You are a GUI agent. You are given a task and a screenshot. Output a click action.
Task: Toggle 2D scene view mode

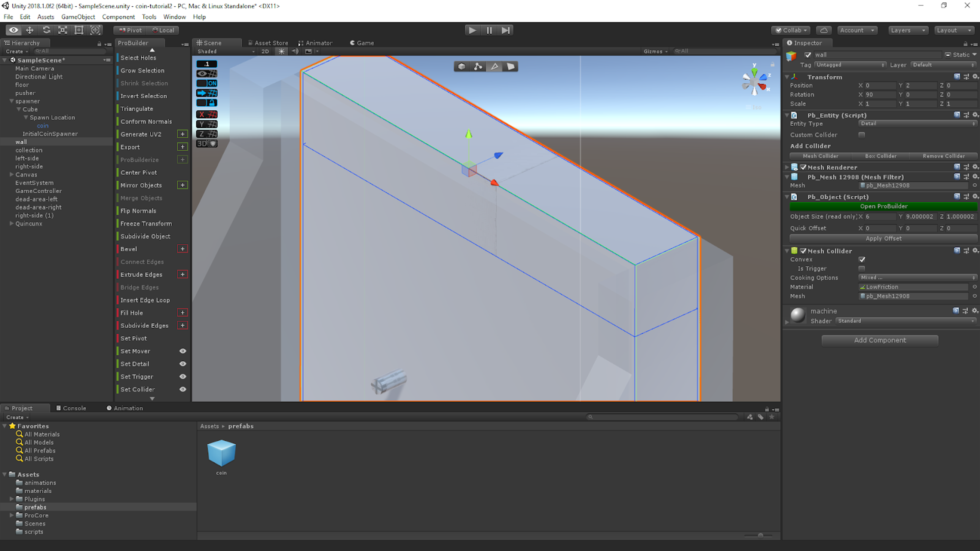265,51
